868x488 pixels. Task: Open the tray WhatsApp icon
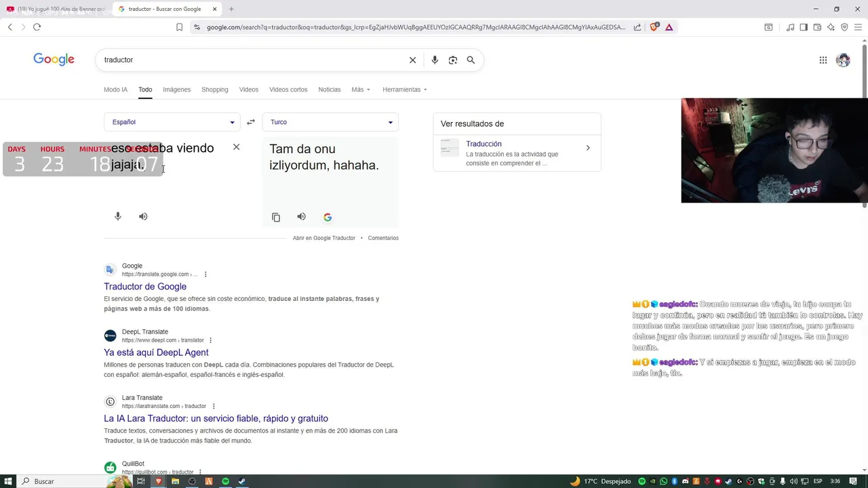663,481
